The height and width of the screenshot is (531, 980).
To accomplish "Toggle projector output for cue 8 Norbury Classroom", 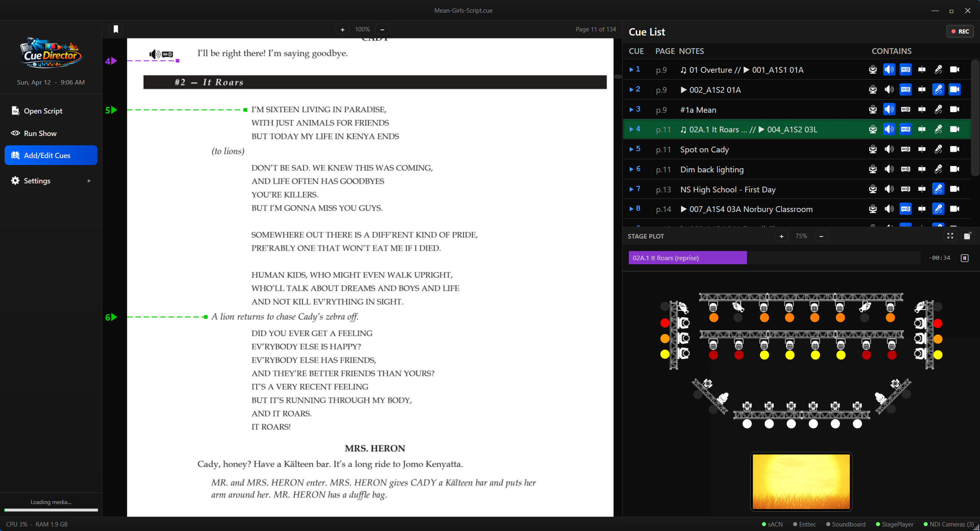I will 906,209.
